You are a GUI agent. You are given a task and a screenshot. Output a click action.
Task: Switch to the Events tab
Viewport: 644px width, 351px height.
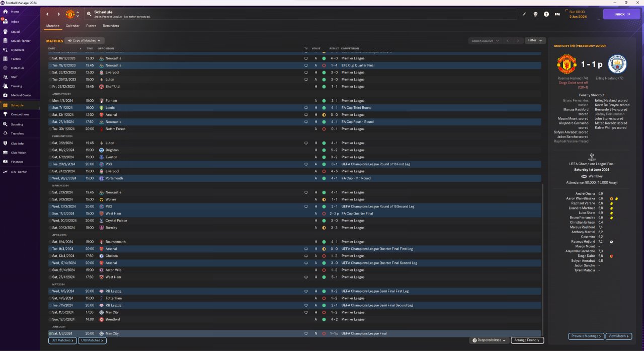click(x=91, y=26)
